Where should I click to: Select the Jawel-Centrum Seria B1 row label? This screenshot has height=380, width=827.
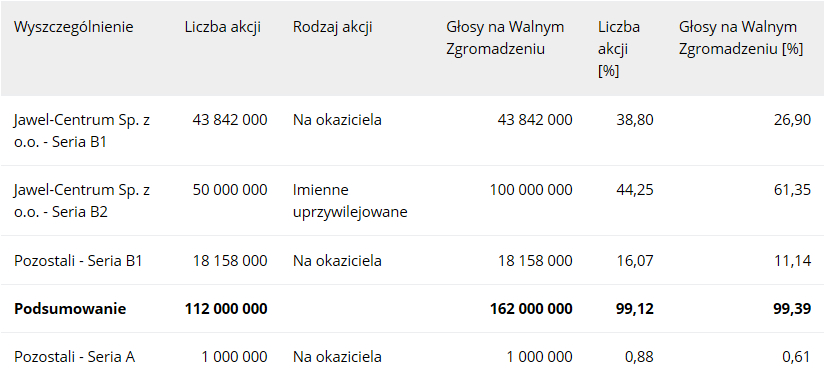tap(82, 131)
